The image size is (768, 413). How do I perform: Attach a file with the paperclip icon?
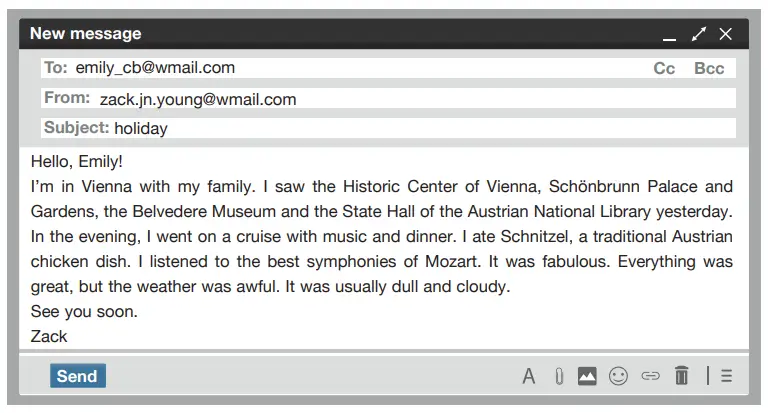559,377
